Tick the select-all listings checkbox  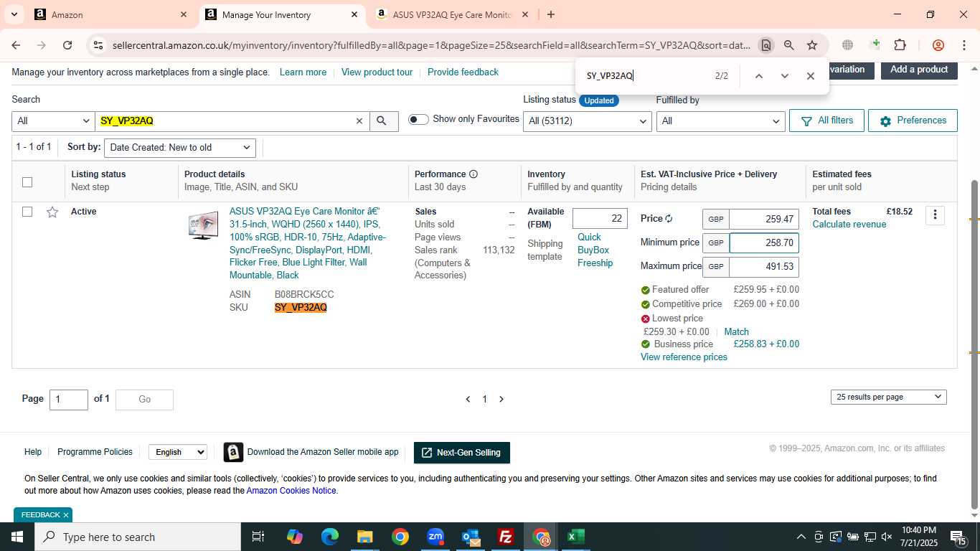[x=27, y=182]
